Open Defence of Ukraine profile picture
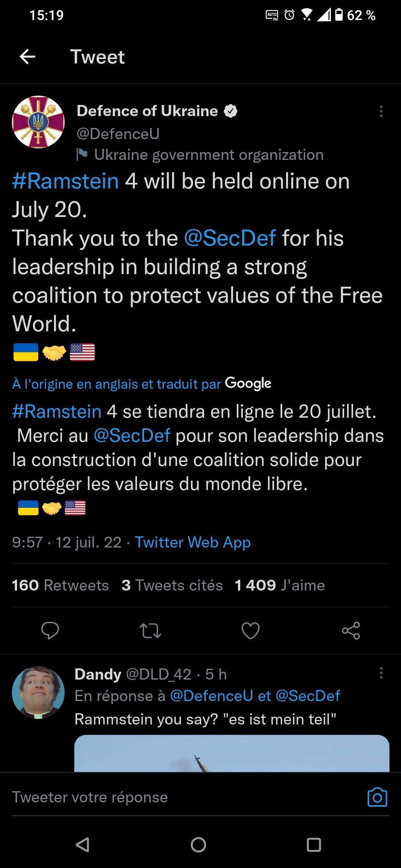The height and width of the screenshot is (868, 401). click(x=38, y=122)
